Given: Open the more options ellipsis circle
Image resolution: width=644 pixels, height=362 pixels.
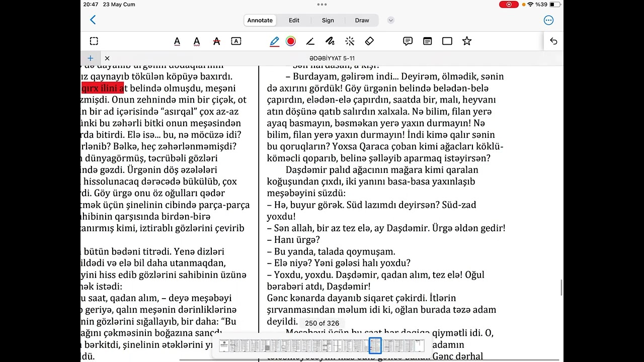Looking at the screenshot, I should [548, 20].
